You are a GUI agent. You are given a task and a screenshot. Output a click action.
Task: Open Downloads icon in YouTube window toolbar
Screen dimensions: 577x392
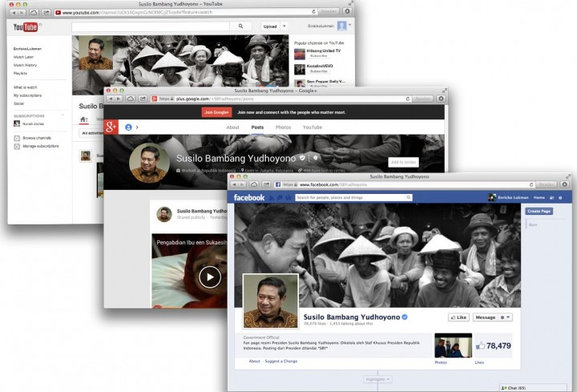[347, 11]
